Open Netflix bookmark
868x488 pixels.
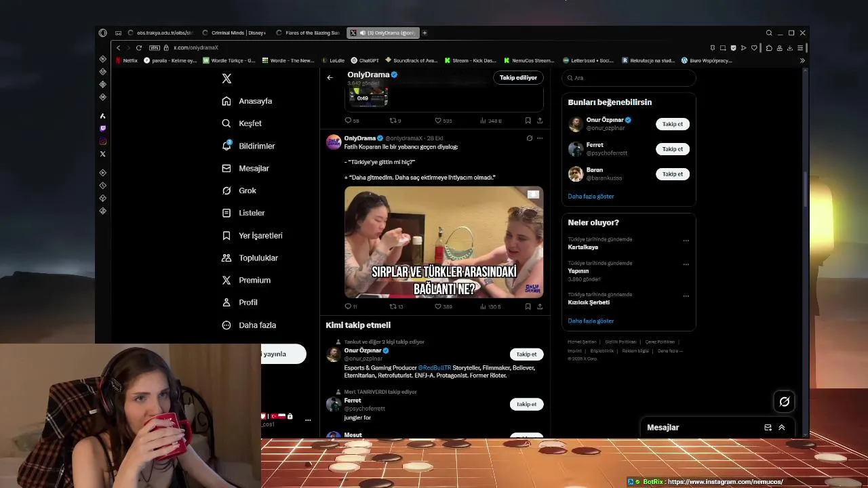[127, 60]
